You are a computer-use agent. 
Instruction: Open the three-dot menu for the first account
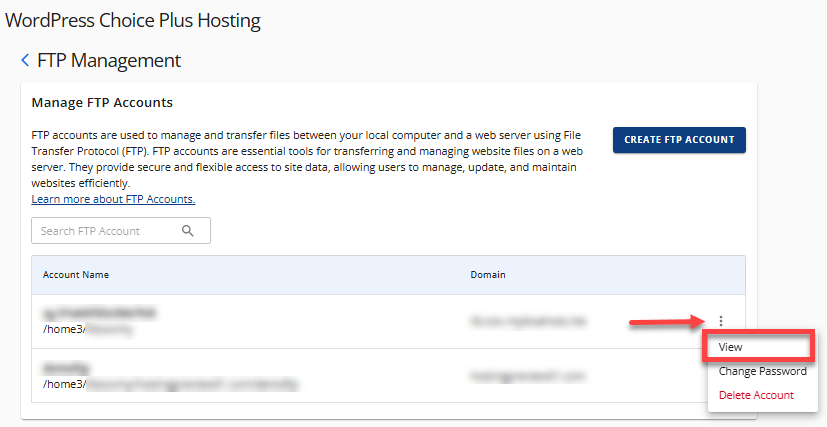(x=720, y=321)
